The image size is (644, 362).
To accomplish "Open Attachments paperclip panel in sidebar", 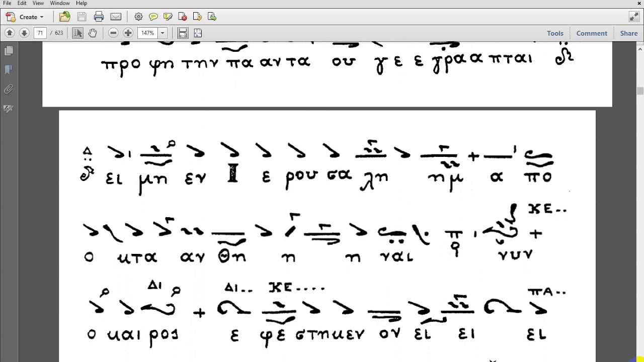I will coord(9,89).
